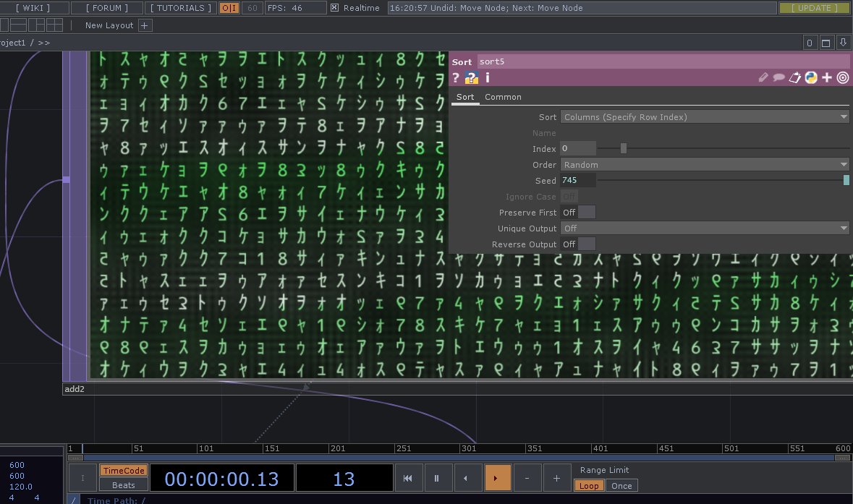
Task: Open the TUTORIALS link
Action: [181, 8]
